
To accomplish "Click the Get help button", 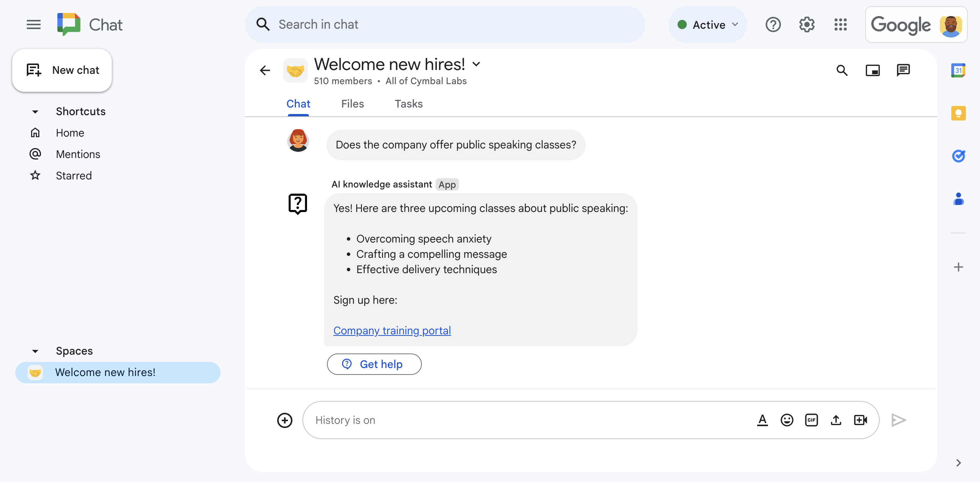I will (374, 364).
